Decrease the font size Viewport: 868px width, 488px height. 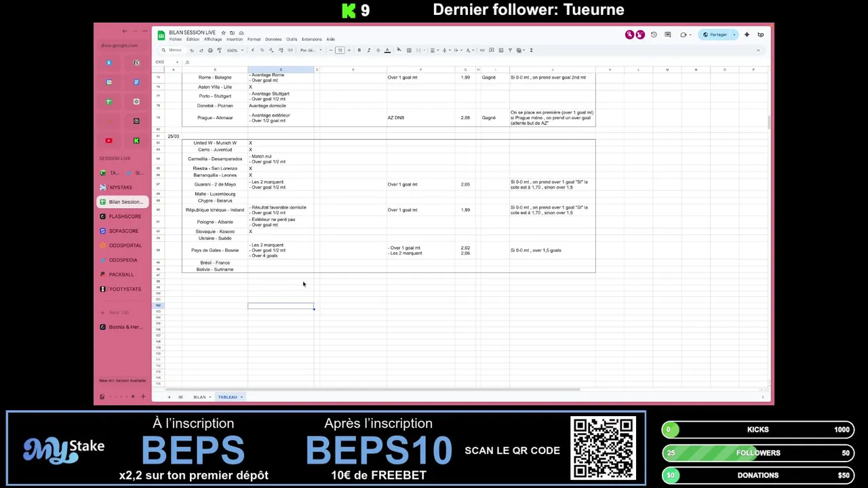point(331,50)
